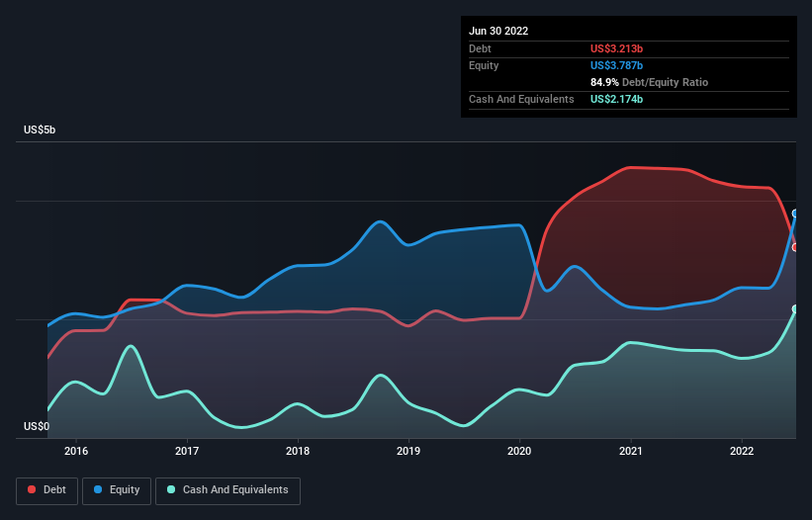Click the US$3.213b debt value
812x520 pixels.
click(x=616, y=48)
